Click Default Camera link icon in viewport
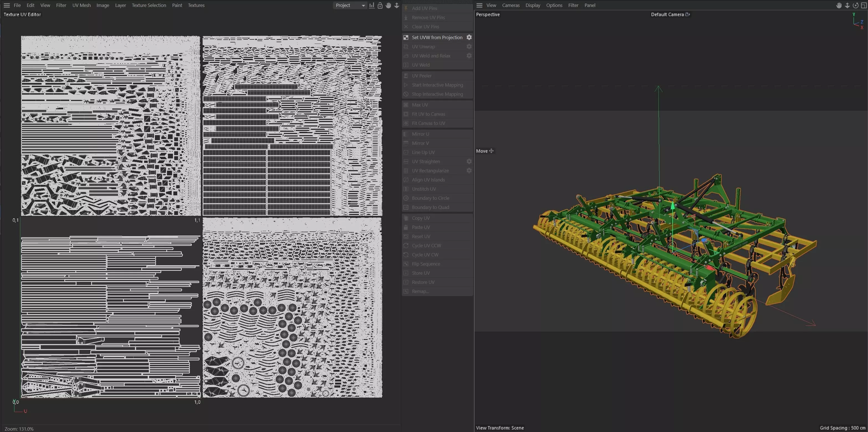The image size is (868, 432). [x=687, y=14]
